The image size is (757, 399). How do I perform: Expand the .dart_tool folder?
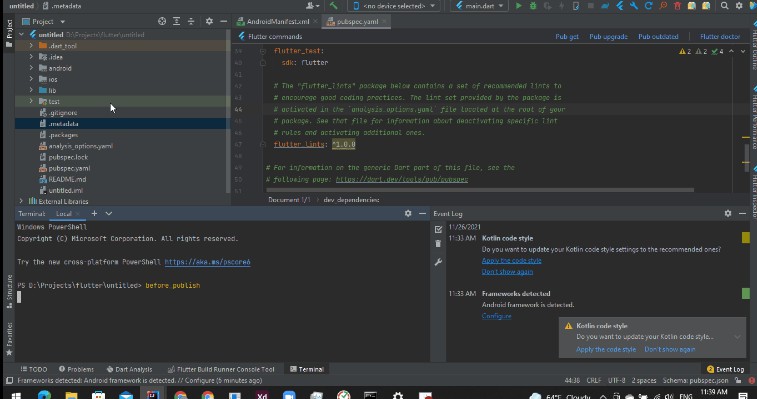pyautogui.click(x=31, y=45)
